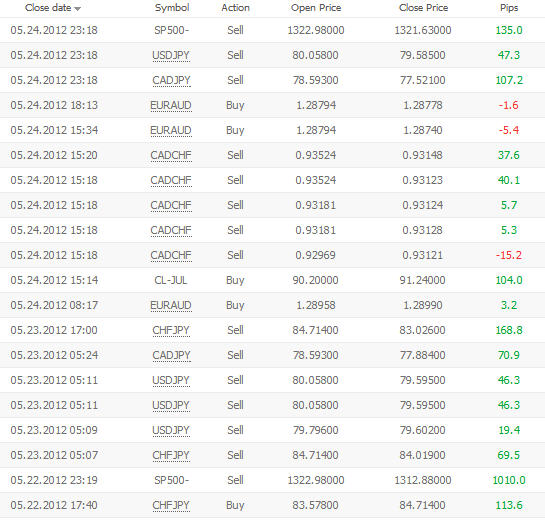Open the USDJPY link closed at 05:09
This screenshot has width=545, height=520.
(x=171, y=430)
